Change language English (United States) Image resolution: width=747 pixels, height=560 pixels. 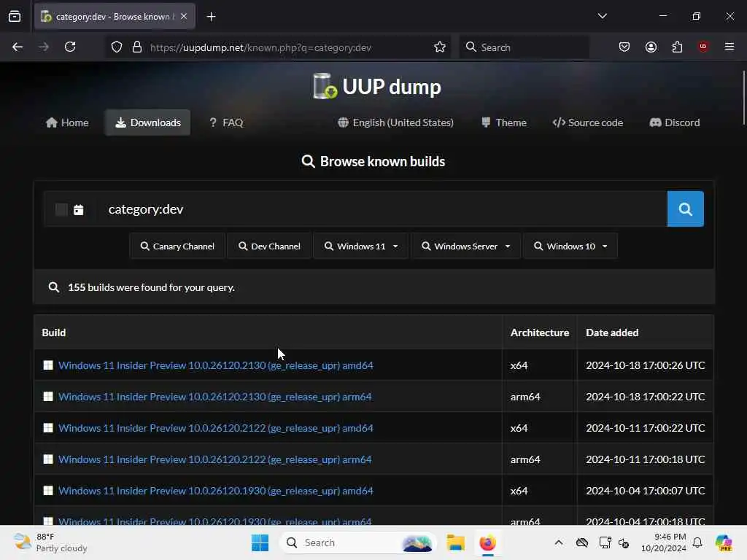point(395,122)
